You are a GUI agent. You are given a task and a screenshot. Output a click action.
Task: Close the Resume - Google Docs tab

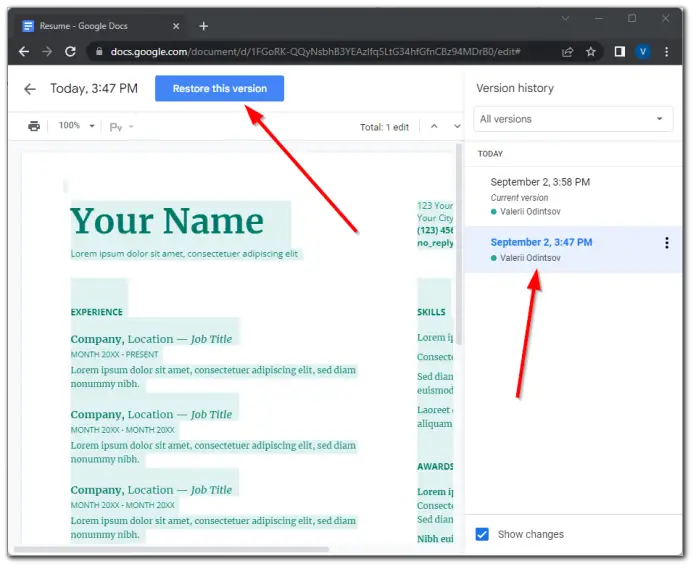point(176,26)
